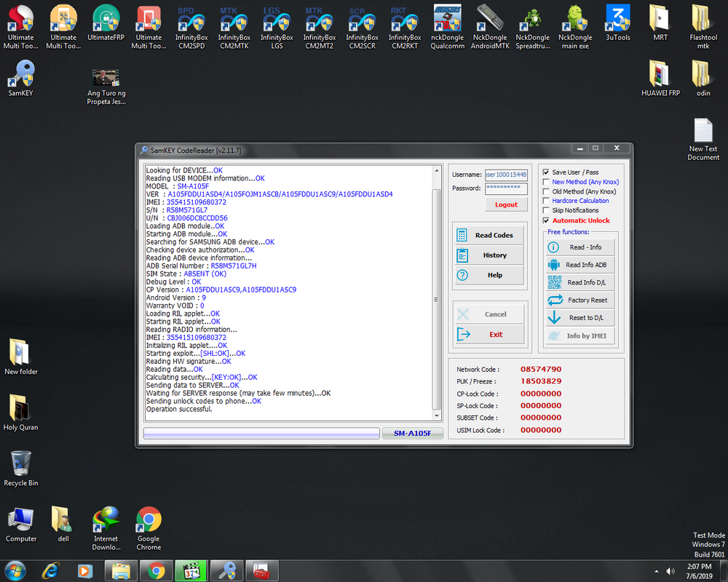Launch NckDongle main exe shortcut
728x582 pixels.
pos(575,27)
